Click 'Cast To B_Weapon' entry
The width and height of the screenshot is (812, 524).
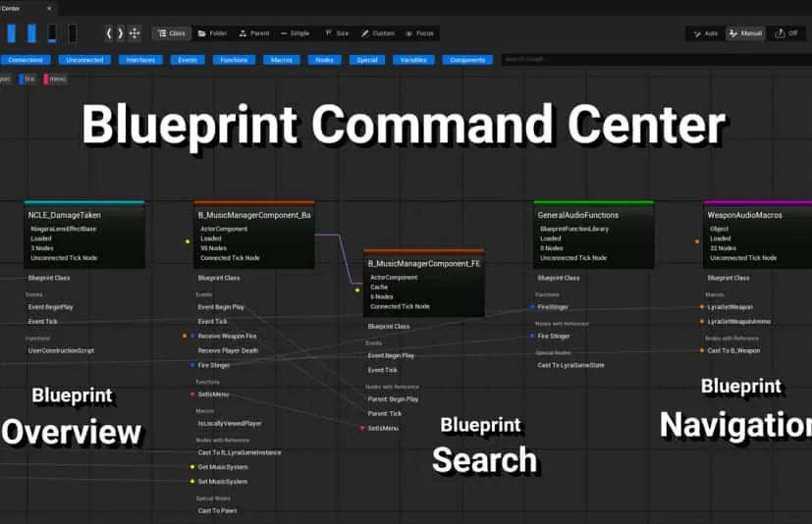click(x=733, y=350)
